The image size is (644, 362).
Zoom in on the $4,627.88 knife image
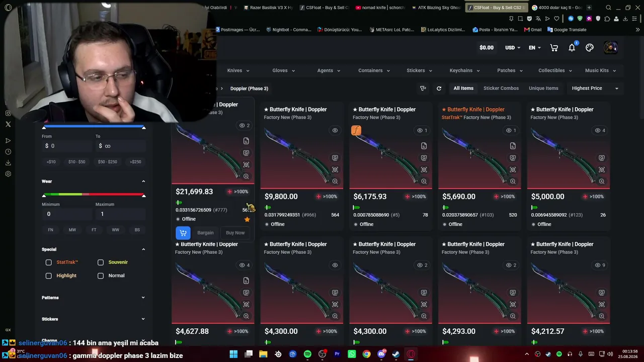click(x=246, y=316)
